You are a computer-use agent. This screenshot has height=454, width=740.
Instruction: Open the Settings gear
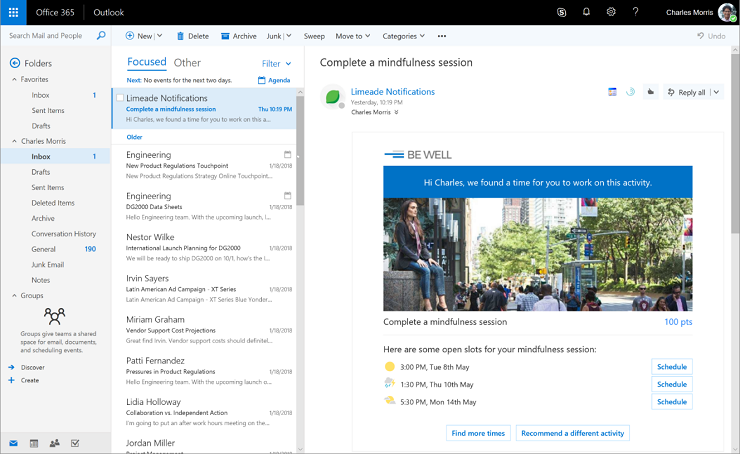[611, 13]
